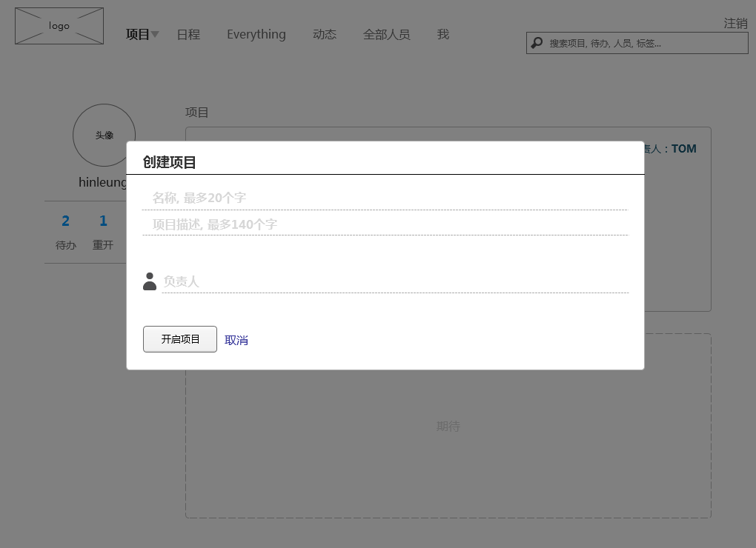756x548 pixels.
Task: Click 取消 to cancel the dialog
Action: point(236,340)
